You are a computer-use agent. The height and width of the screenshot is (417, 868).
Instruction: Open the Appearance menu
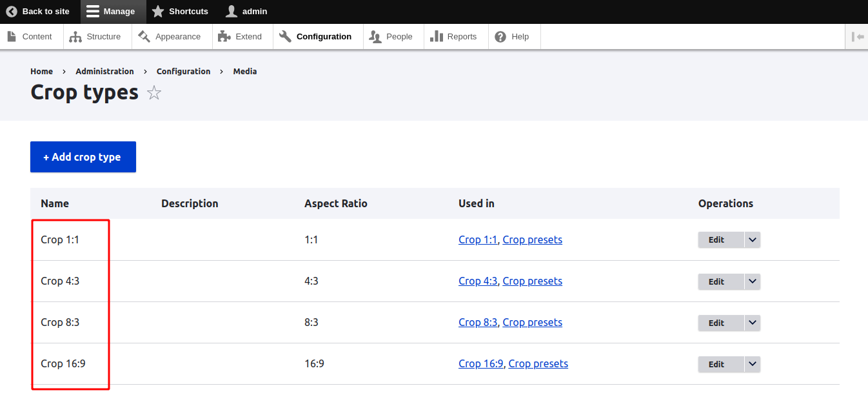click(170, 37)
